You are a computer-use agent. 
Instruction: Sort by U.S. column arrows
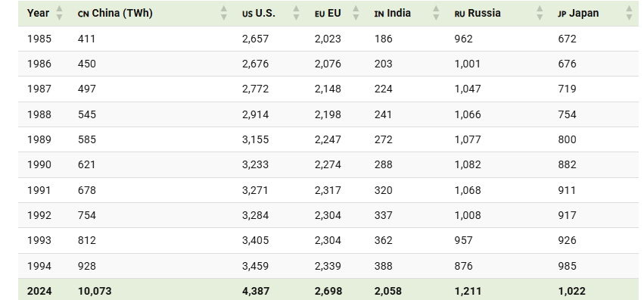tap(296, 13)
